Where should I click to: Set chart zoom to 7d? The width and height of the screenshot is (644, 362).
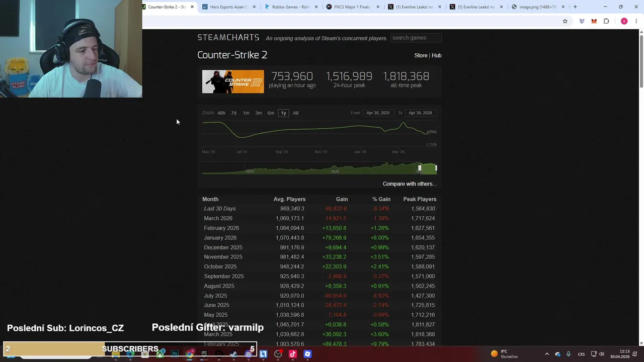(233, 113)
